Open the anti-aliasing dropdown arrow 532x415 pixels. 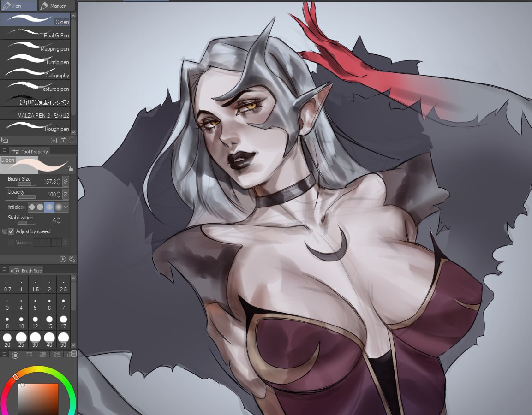pyautogui.click(x=66, y=207)
